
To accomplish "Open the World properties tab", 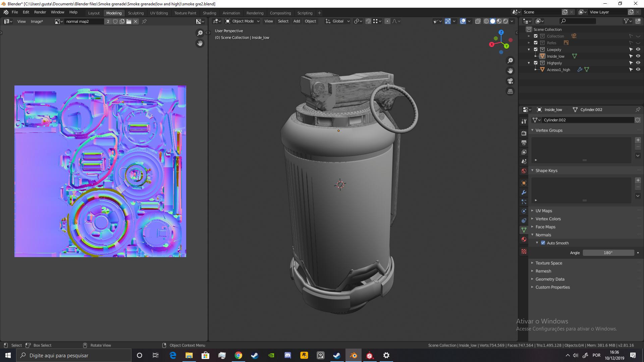I will [524, 171].
